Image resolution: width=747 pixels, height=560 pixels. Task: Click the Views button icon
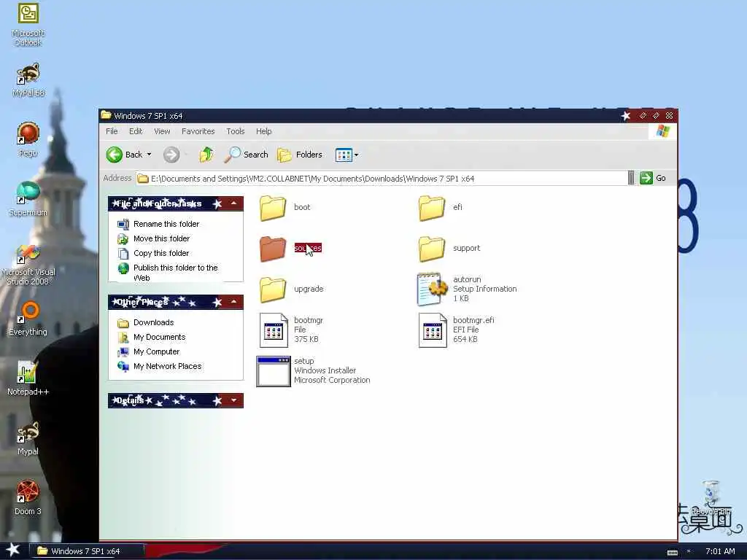(343, 155)
